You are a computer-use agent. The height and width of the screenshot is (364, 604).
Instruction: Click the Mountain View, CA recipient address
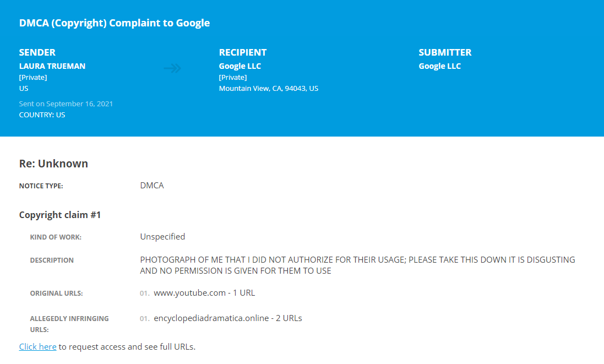[x=269, y=88]
